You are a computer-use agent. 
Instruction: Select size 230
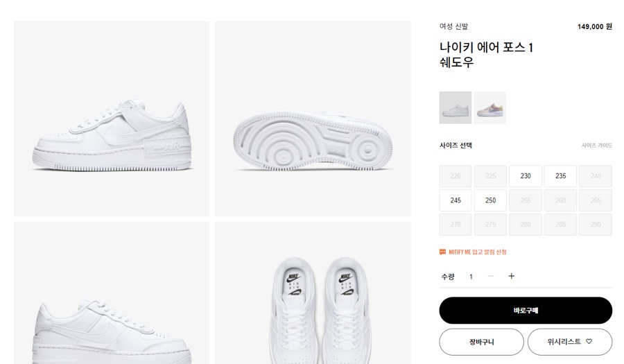[526, 176]
